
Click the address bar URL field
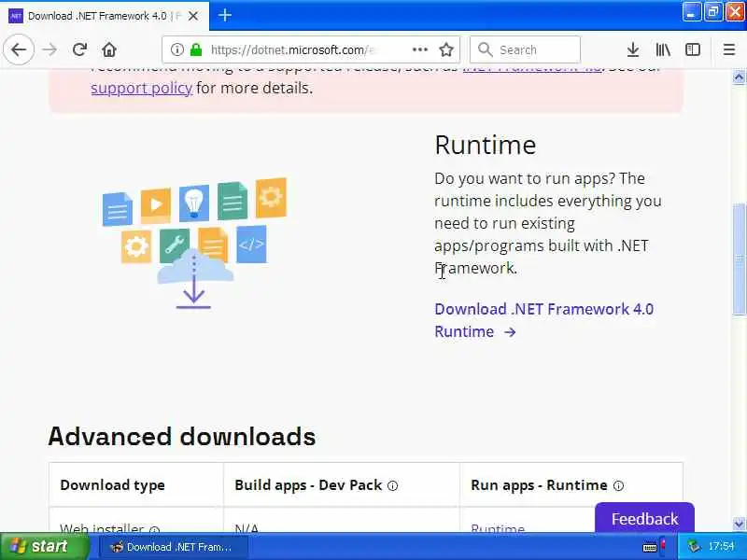point(293,49)
